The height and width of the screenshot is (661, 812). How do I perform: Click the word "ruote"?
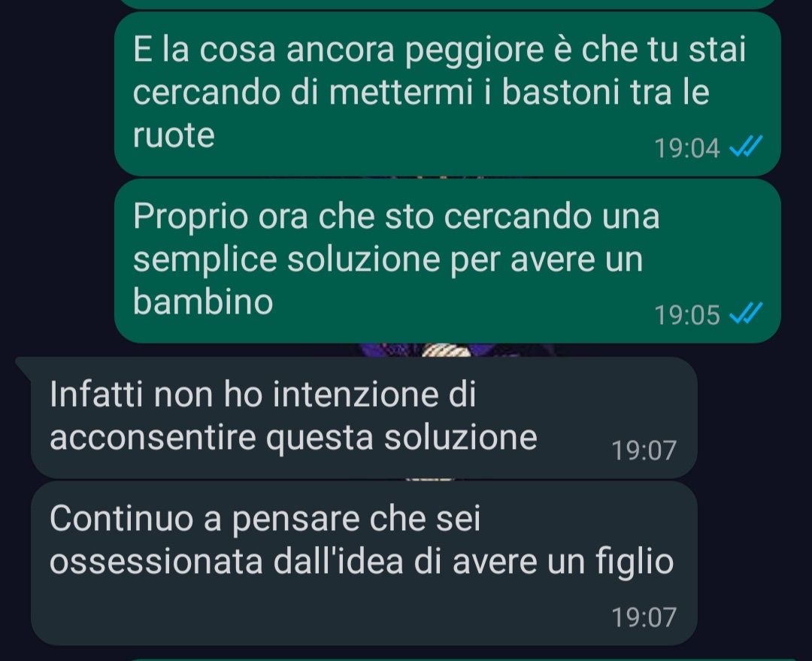pos(174,135)
